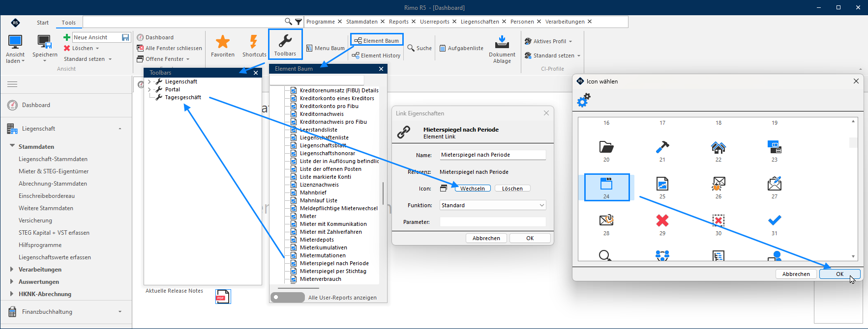Open the PDF icon under Release Notes

pyautogui.click(x=223, y=296)
